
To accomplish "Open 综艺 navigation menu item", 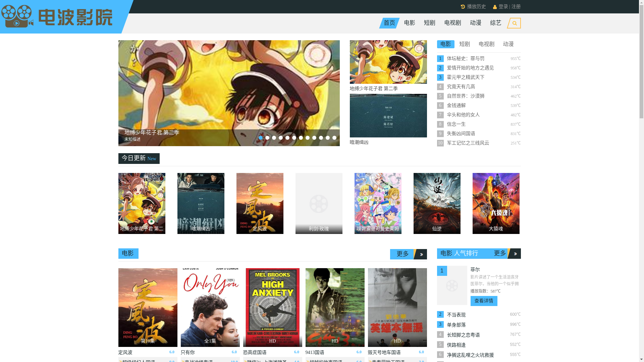I will [x=496, y=23].
